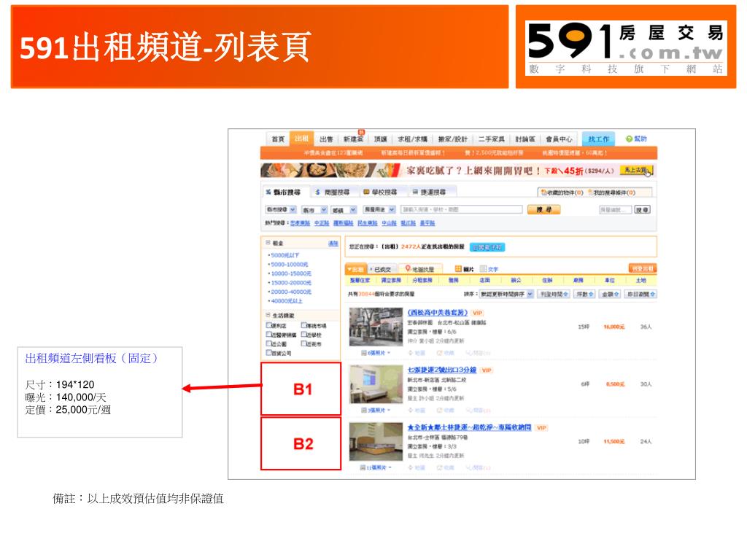Viewport: 747px width, 560px height.
Task: Click 問答 icon on 七張捷運 listing
Action: pos(469,410)
